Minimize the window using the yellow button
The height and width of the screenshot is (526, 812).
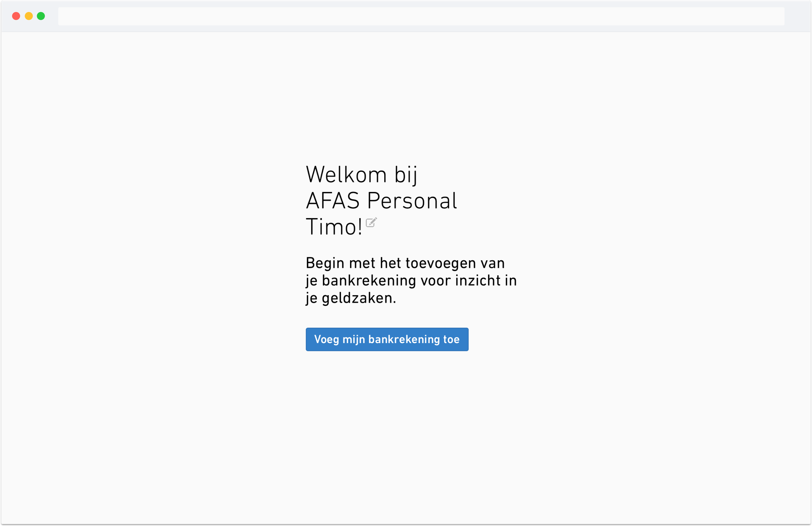(x=28, y=16)
